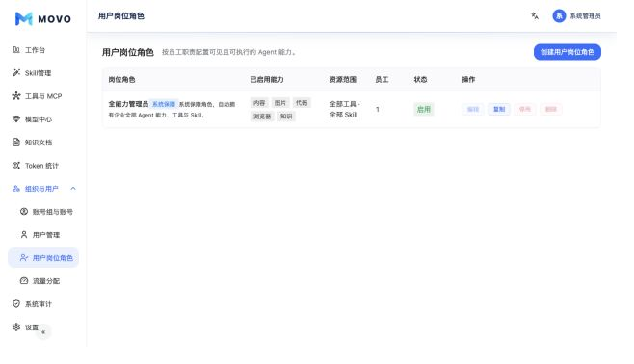This screenshot has width=634, height=364.
Task: Click 复制 button for 全能力管理员
Action: click(x=499, y=109)
